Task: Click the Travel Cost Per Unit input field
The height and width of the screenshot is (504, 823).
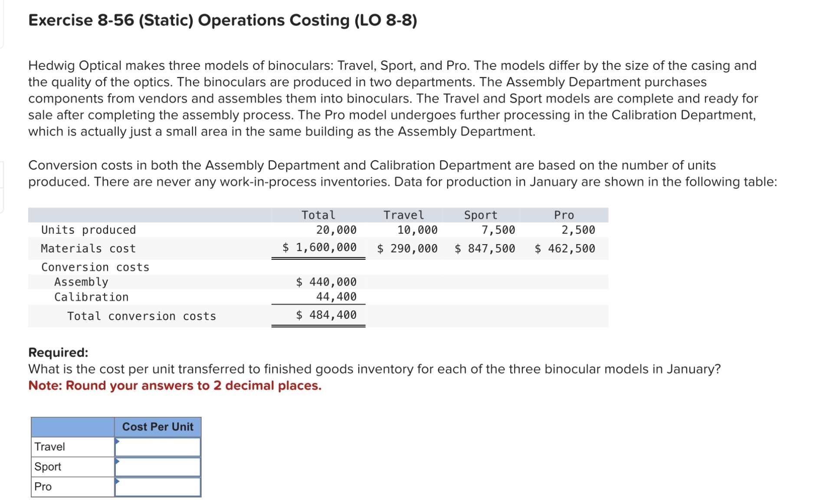Action: click(x=157, y=447)
